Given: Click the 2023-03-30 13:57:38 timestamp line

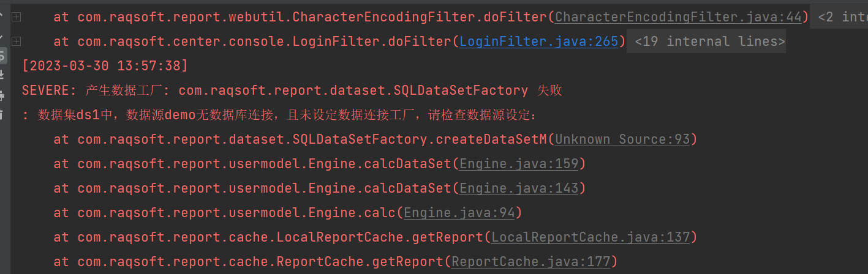Looking at the screenshot, I should pyautogui.click(x=105, y=66).
